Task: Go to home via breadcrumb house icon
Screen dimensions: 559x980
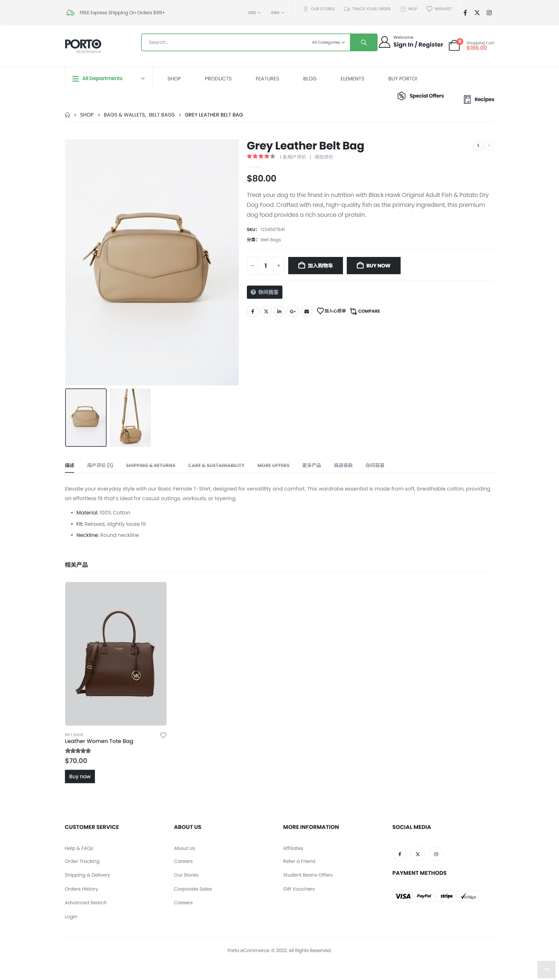Action: coord(68,115)
